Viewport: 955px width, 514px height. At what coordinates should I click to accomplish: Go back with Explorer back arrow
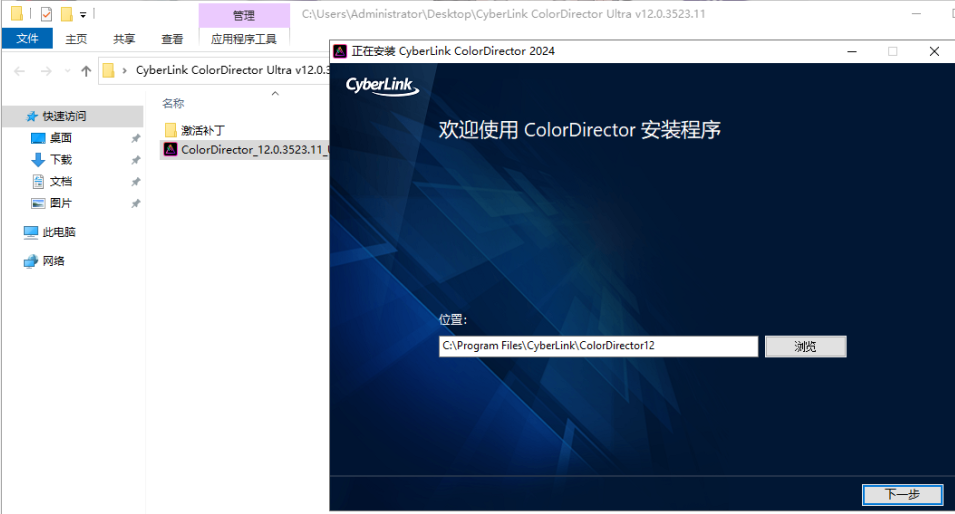(x=19, y=71)
